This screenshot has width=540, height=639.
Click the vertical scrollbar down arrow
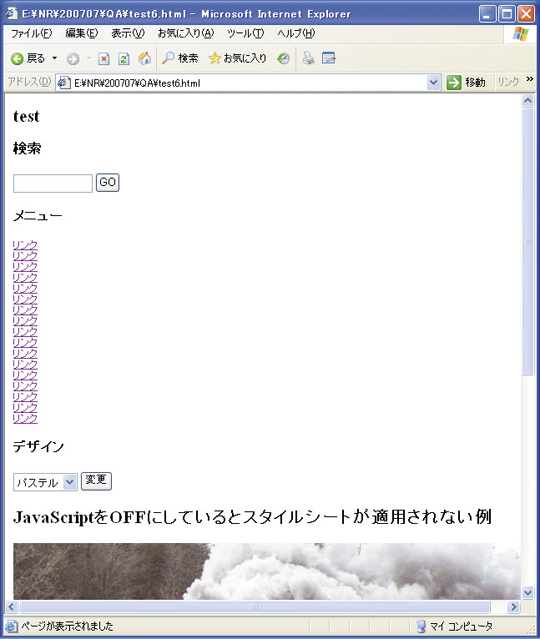click(x=528, y=593)
